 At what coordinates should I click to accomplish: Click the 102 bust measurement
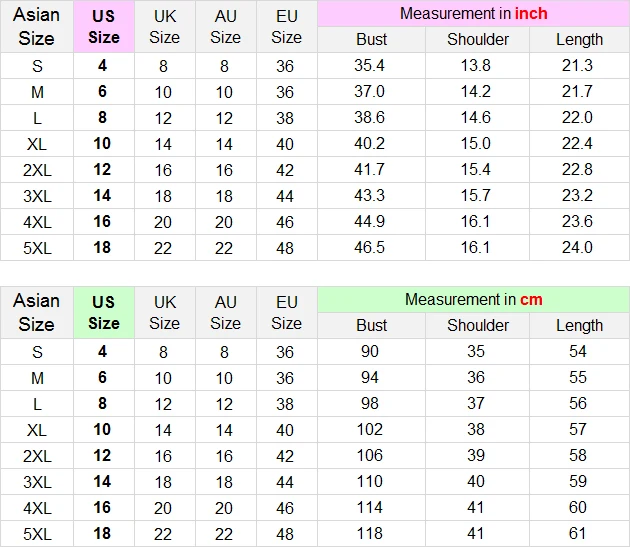click(x=371, y=430)
